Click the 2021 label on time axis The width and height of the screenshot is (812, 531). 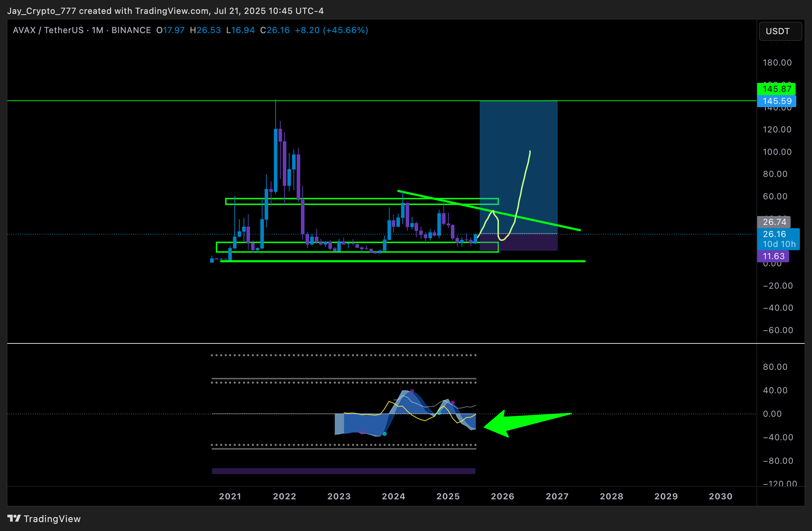click(x=230, y=496)
